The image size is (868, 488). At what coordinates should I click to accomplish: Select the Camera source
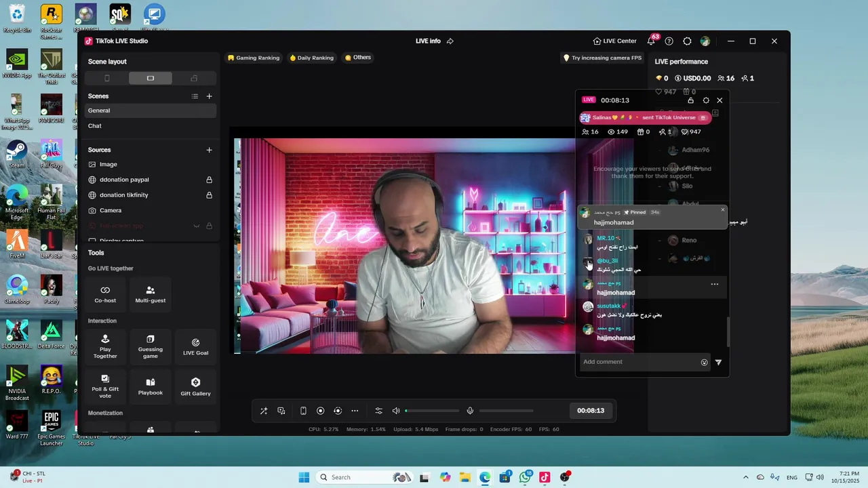[x=151, y=210]
